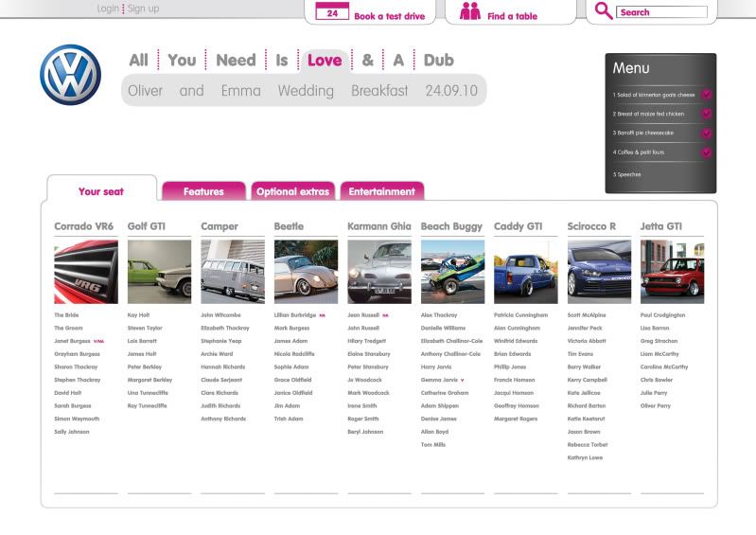
Task: Open the Camper van thumbnail
Action: pos(233,272)
